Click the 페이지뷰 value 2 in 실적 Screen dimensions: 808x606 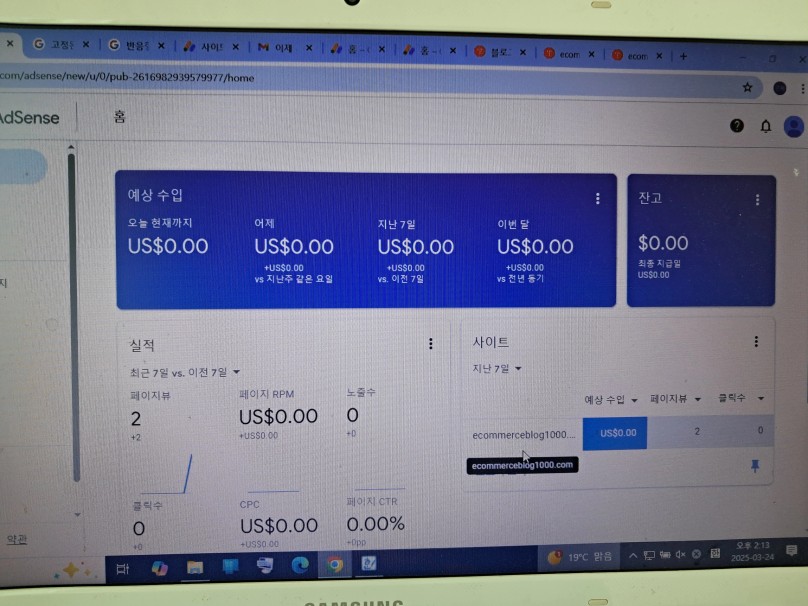point(136,418)
